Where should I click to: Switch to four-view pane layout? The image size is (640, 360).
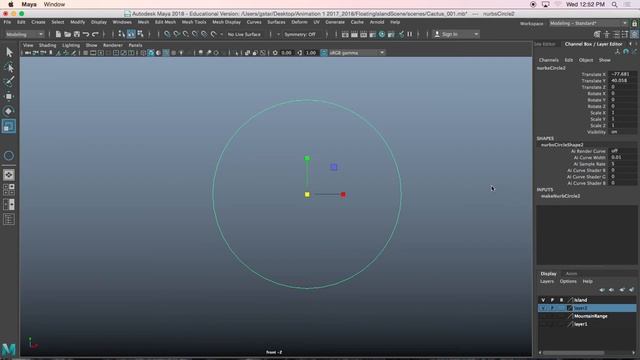pos(9,189)
